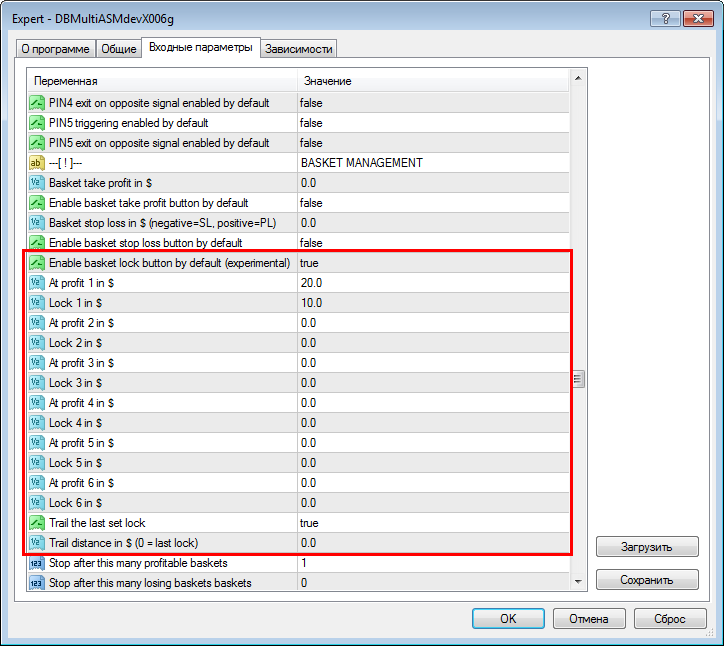
Task: Click the icon beside Lock 5 in $
Action: click(37, 463)
